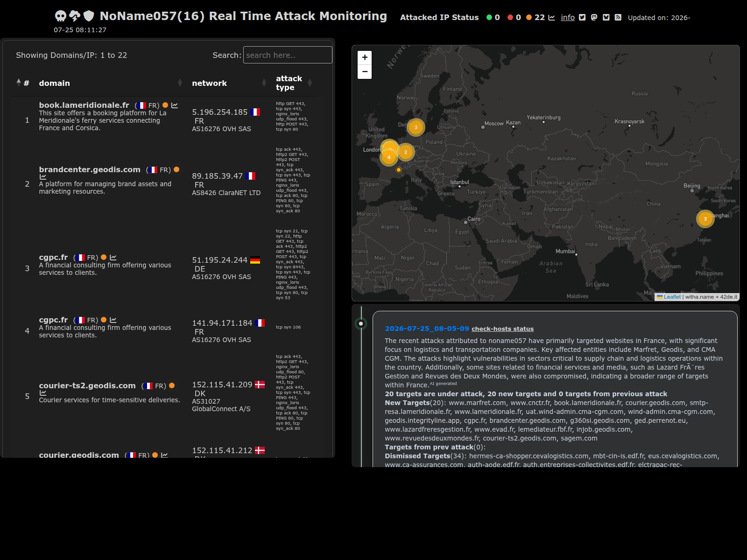The height and width of the screenshot is (560, 747).
Task: Sort table by the network column
Action: pyautogui.click(x=228, y=83)
